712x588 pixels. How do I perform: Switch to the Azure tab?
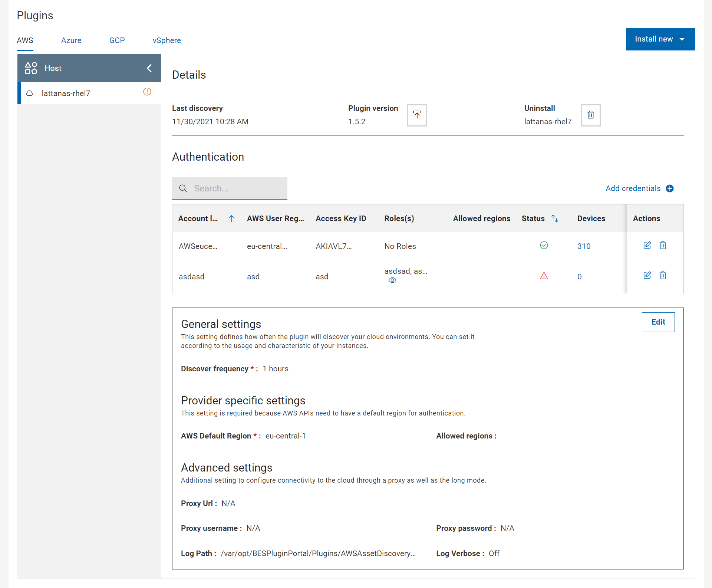[x=71, y=40]
